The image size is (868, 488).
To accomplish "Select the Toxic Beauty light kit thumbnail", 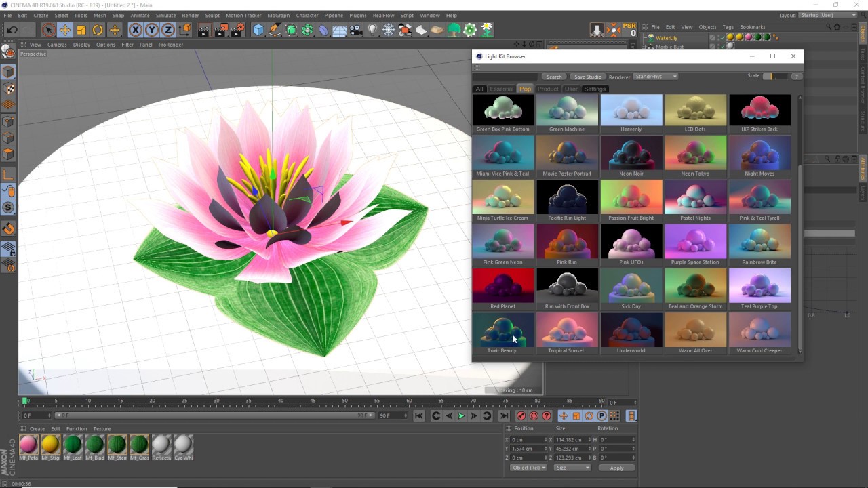I will pyautogui.click(x=502, y=330).
